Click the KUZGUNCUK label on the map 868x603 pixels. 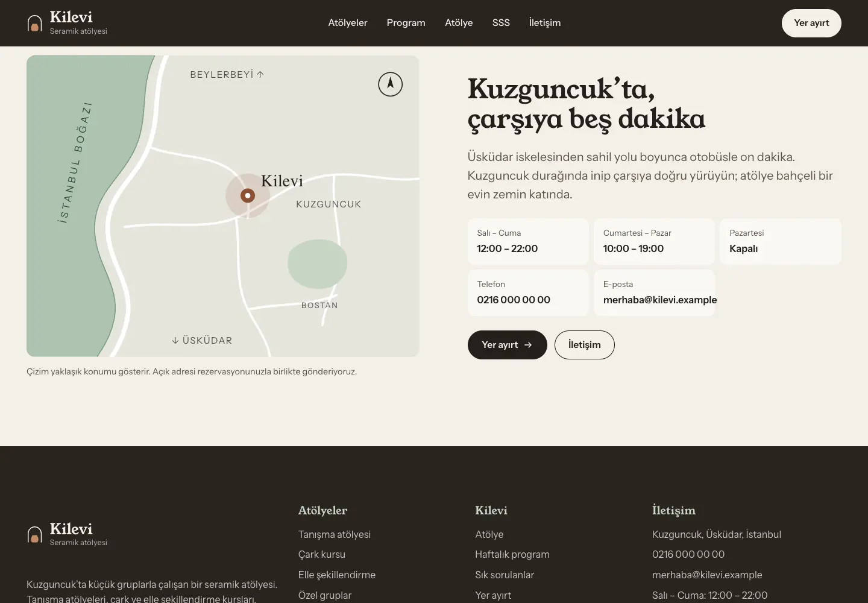tap(329, 204)
